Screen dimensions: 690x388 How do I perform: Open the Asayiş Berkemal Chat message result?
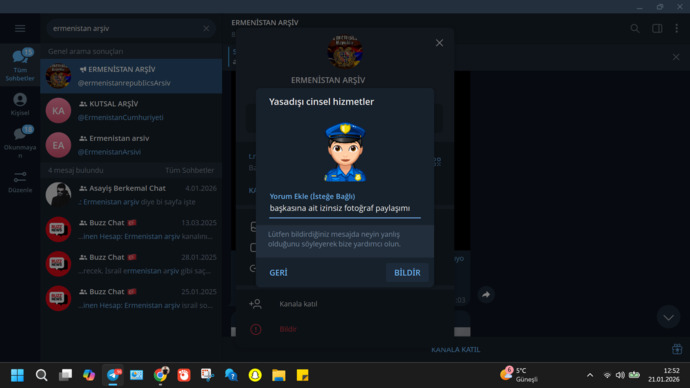point(131,195)
